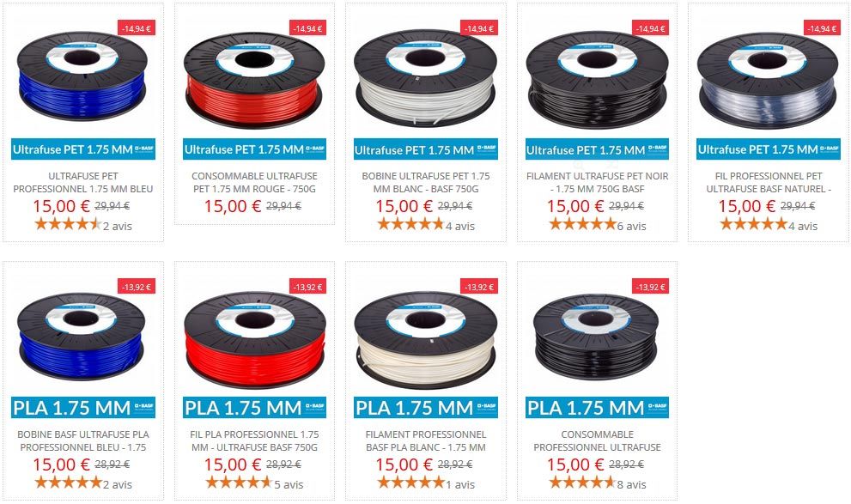
Task: Open 'Filament Ultrafuse PET Noir' product link
Action: pyautogui.click(x=597, y=182)
